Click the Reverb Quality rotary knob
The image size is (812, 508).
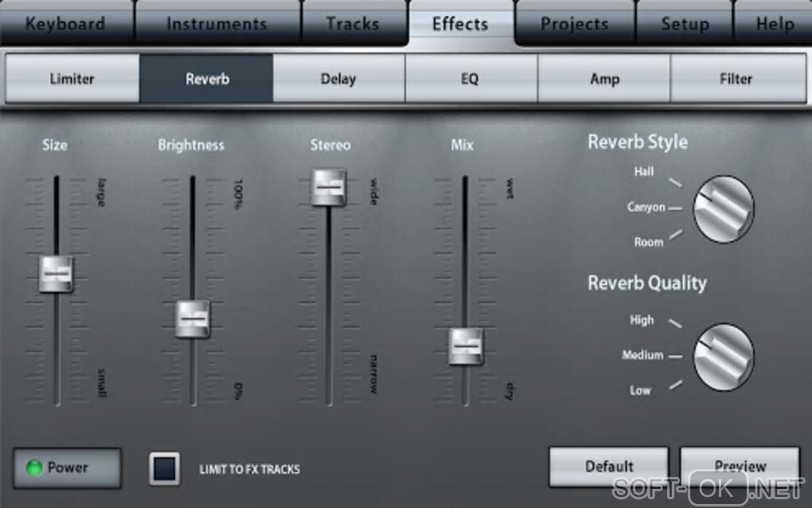[x=724, y=357]
